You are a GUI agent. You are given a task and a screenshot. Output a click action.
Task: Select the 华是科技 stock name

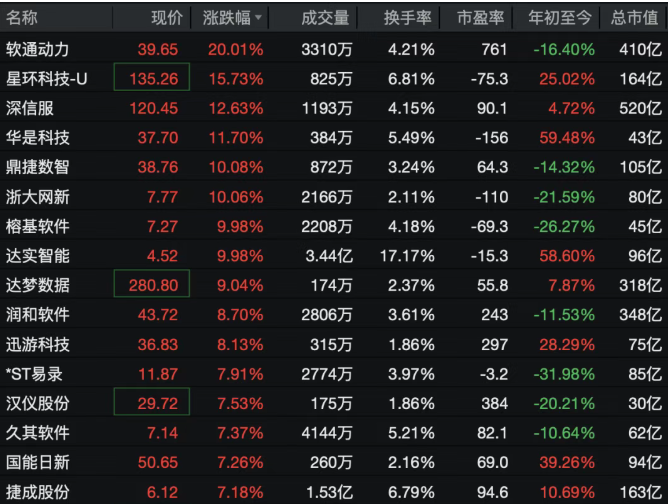37,138
